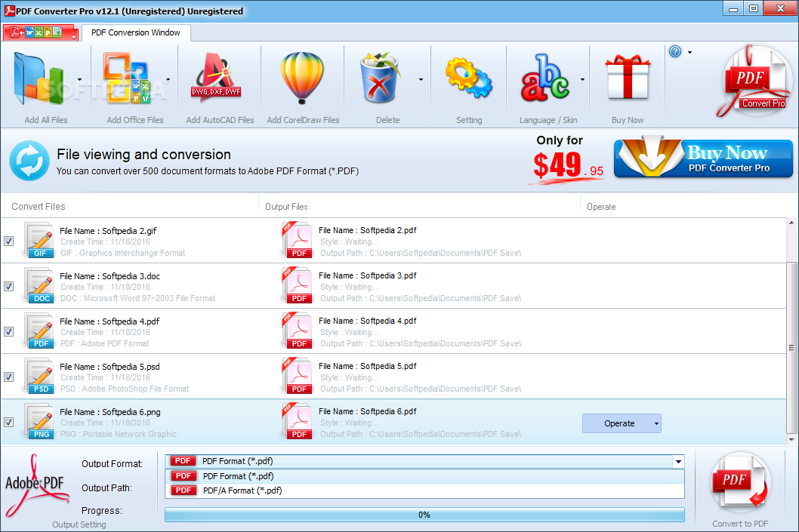This screenshot has width=799, height=532.
Task: Click the Adobe PDF Output Setting logo
Action: click(36, 486)
